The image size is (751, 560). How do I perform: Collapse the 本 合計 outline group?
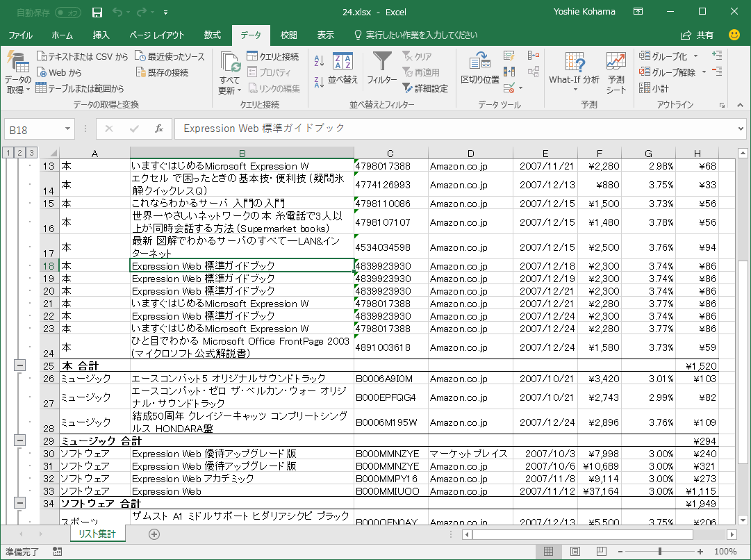click(19, 365)
